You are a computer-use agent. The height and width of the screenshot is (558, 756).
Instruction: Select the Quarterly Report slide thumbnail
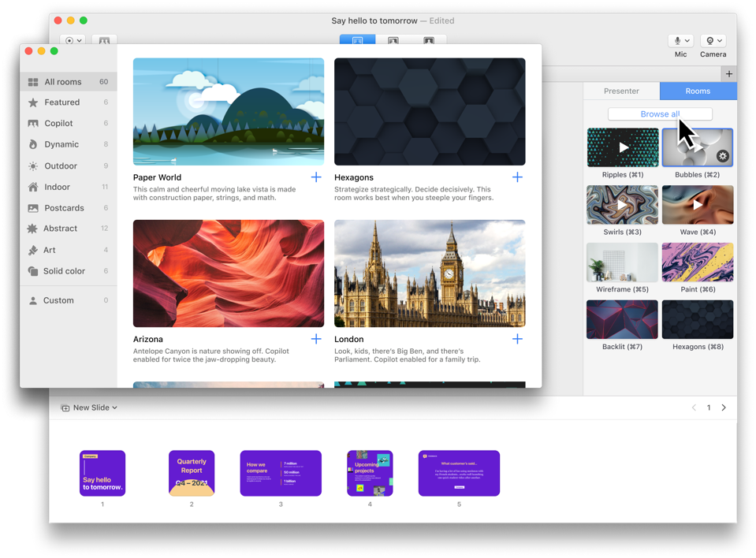(192, 473)
